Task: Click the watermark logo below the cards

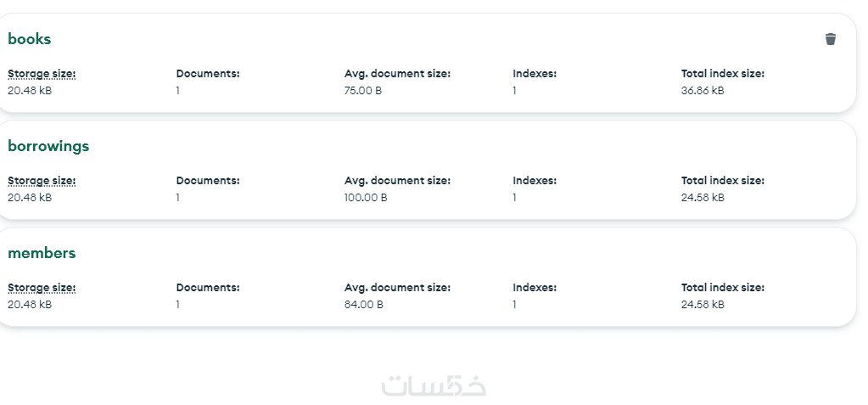Action: coord(434,385)
